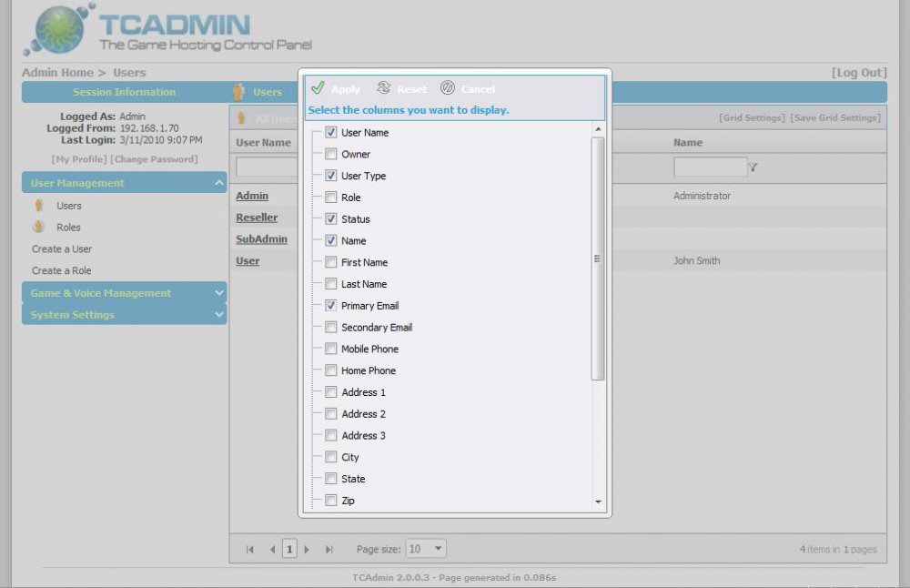Open Create a User menu item
Screen dimensions: 910x588
click(x=62, y=249)
